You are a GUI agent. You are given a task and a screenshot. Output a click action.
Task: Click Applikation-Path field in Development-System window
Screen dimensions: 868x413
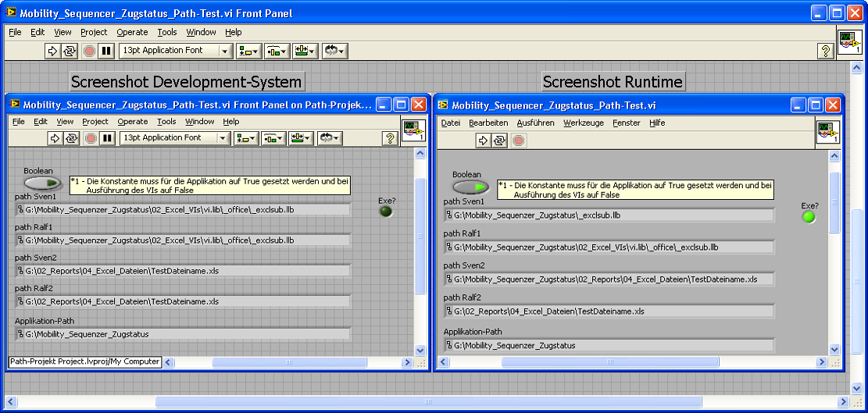[184, 334]
